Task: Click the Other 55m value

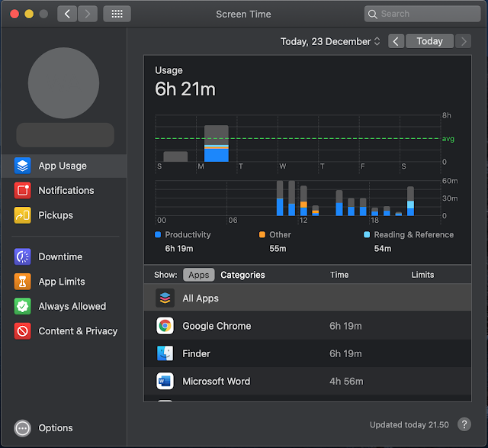Action: click(278, 249)
